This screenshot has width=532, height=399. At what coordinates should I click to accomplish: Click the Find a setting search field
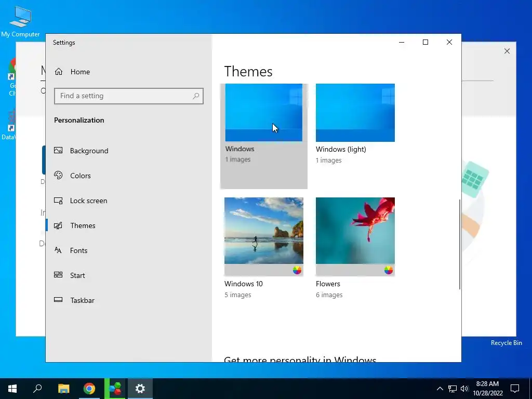pos(129,96)
